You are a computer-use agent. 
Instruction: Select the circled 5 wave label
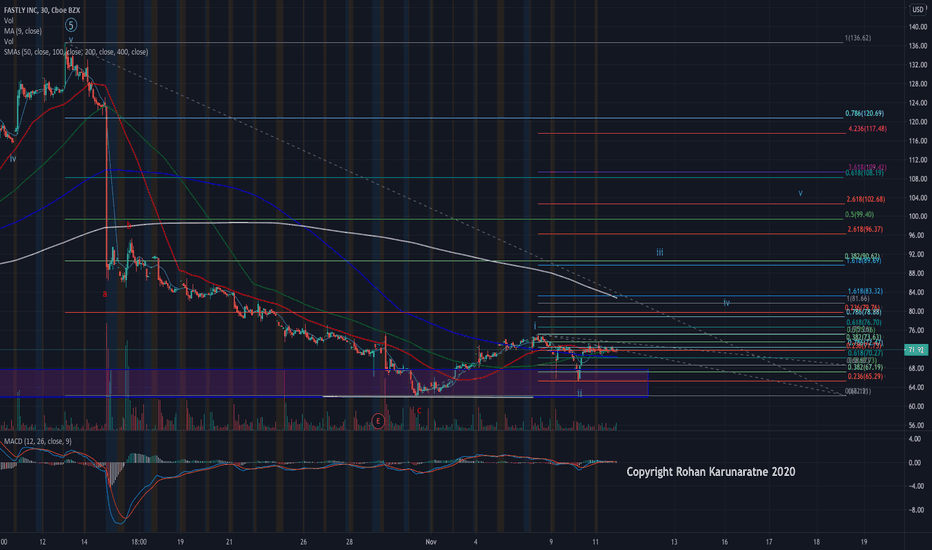click(71, 25)
